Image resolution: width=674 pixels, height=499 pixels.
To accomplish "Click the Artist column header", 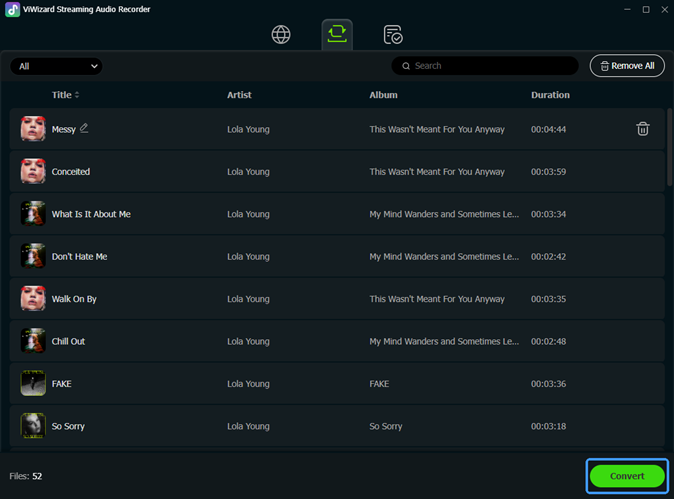I will tap(239, 95).
